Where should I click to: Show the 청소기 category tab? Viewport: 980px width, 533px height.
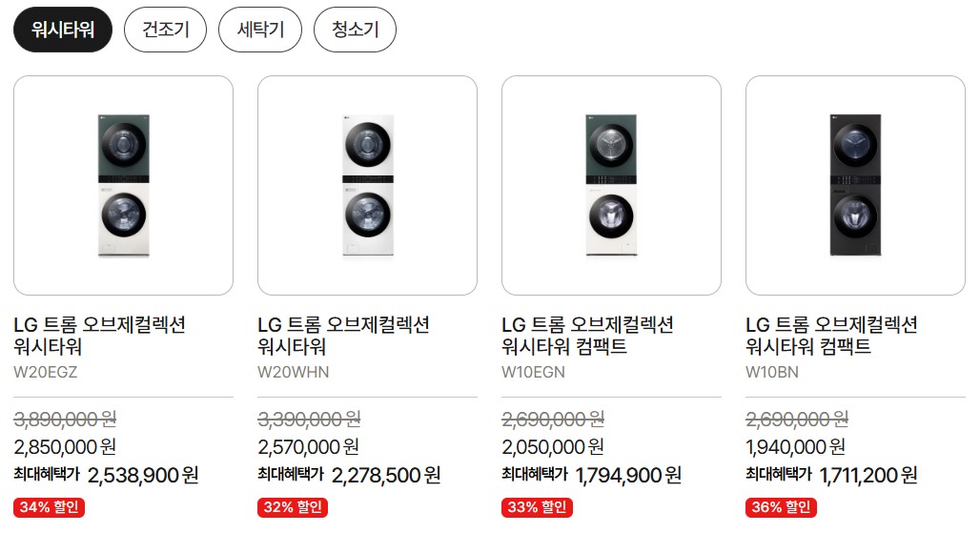click(x=355, y=30)
